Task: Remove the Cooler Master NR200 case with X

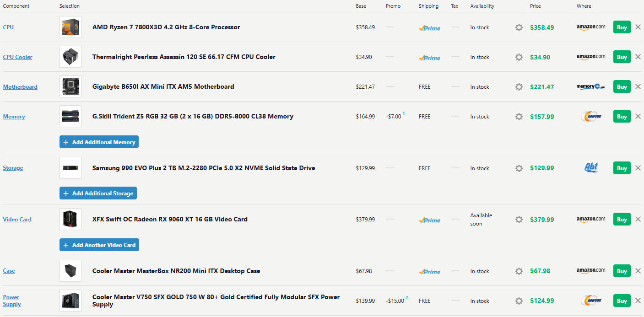Action: point(638,271)
